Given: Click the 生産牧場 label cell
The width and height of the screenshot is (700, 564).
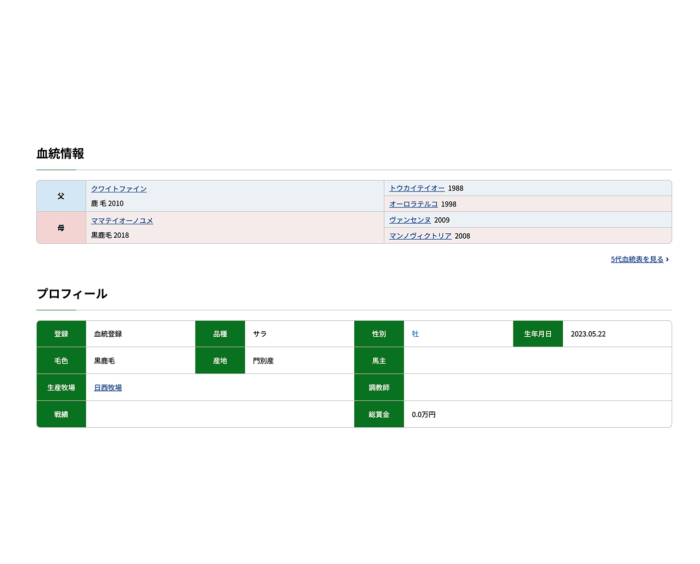Looking at the screenshot, I should click(x=61, y=387).
